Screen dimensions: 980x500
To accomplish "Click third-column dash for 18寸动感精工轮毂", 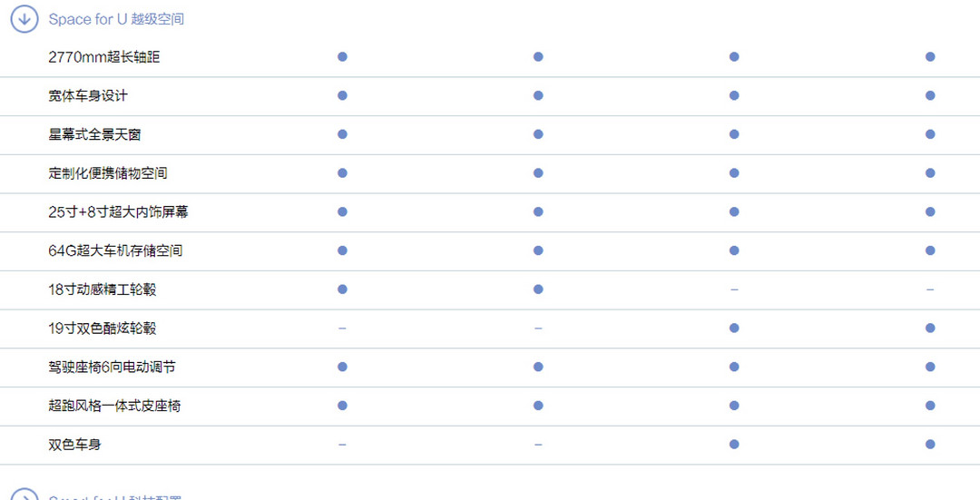I will [734, 289].
